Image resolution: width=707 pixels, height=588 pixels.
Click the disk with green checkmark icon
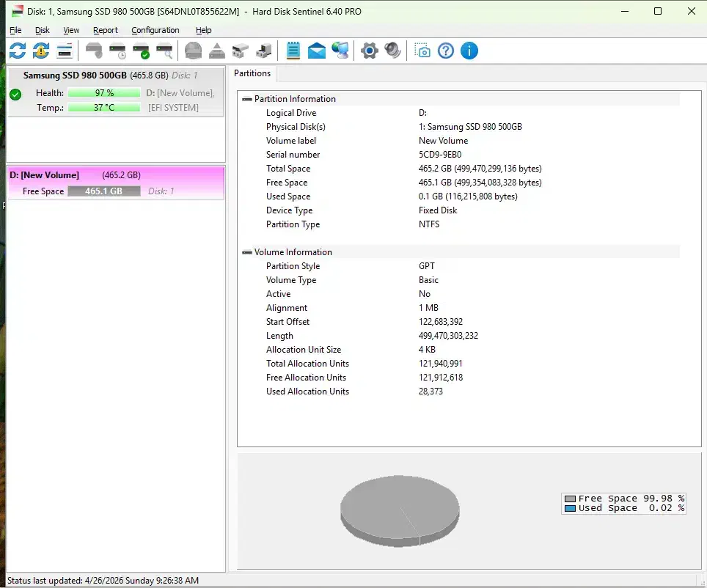click(x=141, y=51)
